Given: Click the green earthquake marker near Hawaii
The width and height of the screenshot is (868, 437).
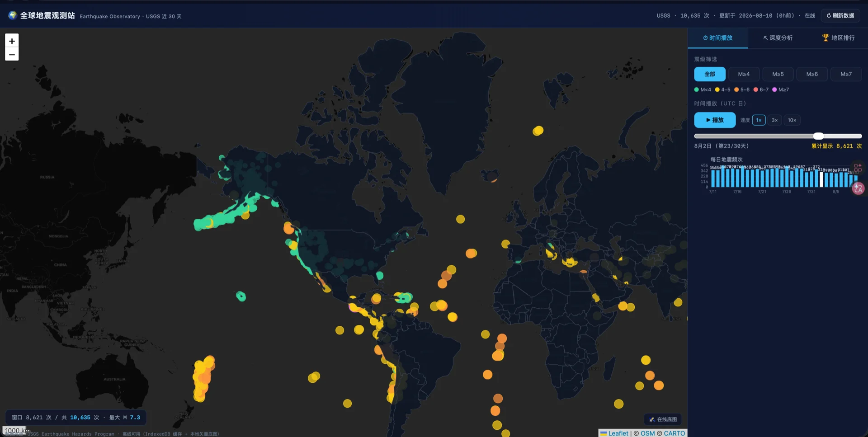Looking at the screenshot, I should click(x=241, y=296).
